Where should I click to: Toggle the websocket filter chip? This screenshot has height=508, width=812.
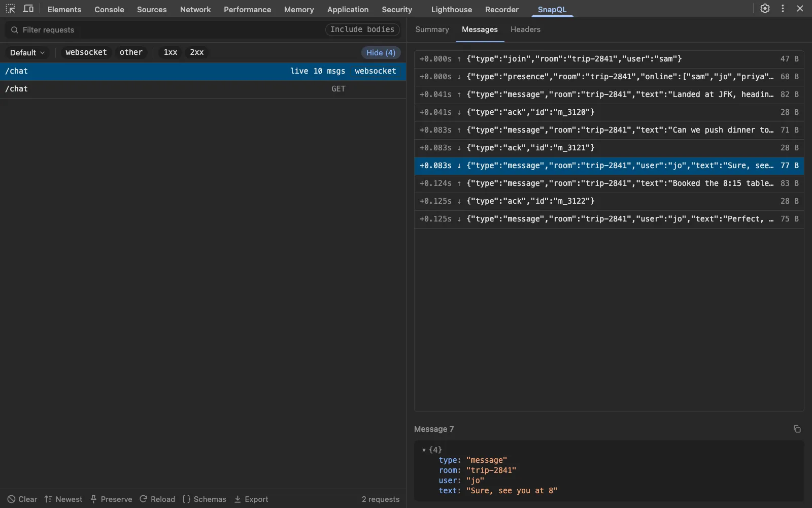click(x=86, y=52)
